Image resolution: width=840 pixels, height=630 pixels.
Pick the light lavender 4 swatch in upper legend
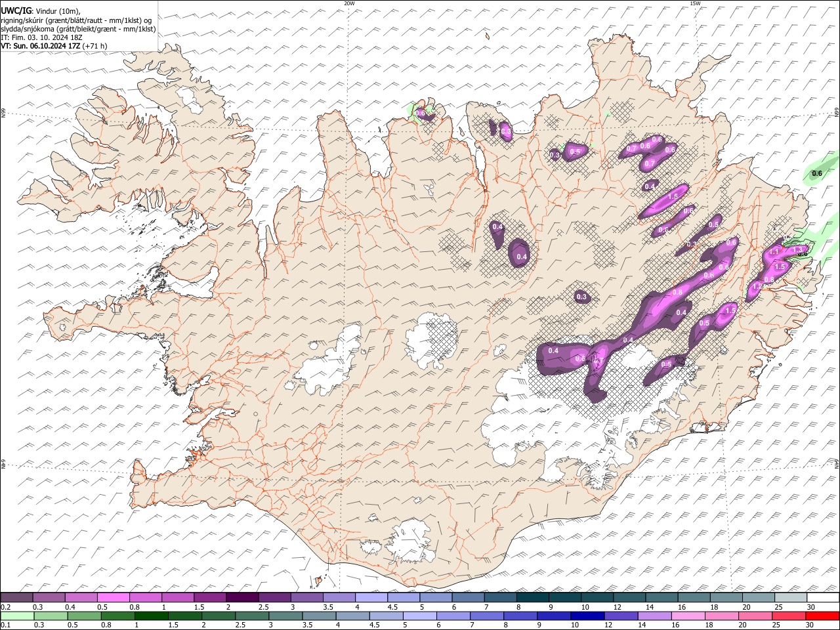click(371, 598)
